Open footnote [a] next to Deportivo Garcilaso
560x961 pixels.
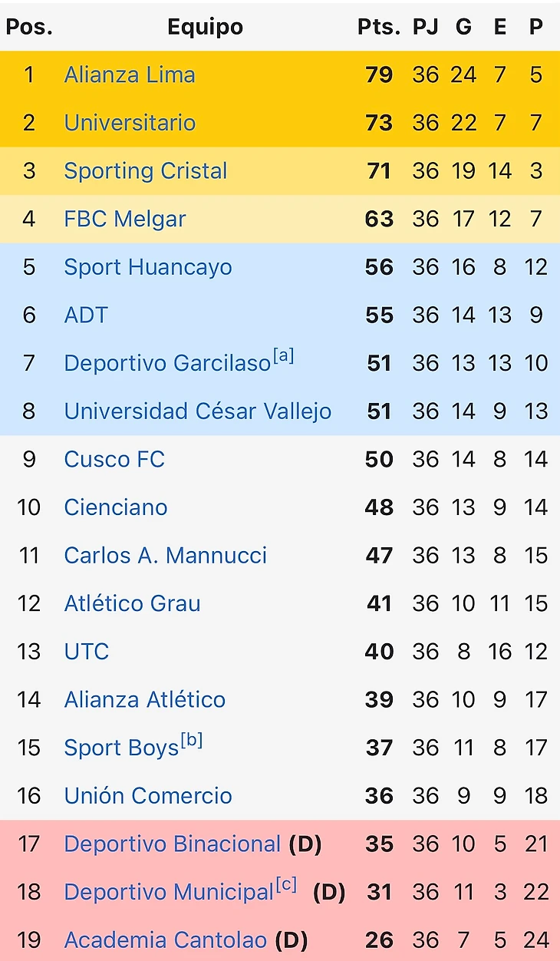pyautogui.click(x=283, y=357)
